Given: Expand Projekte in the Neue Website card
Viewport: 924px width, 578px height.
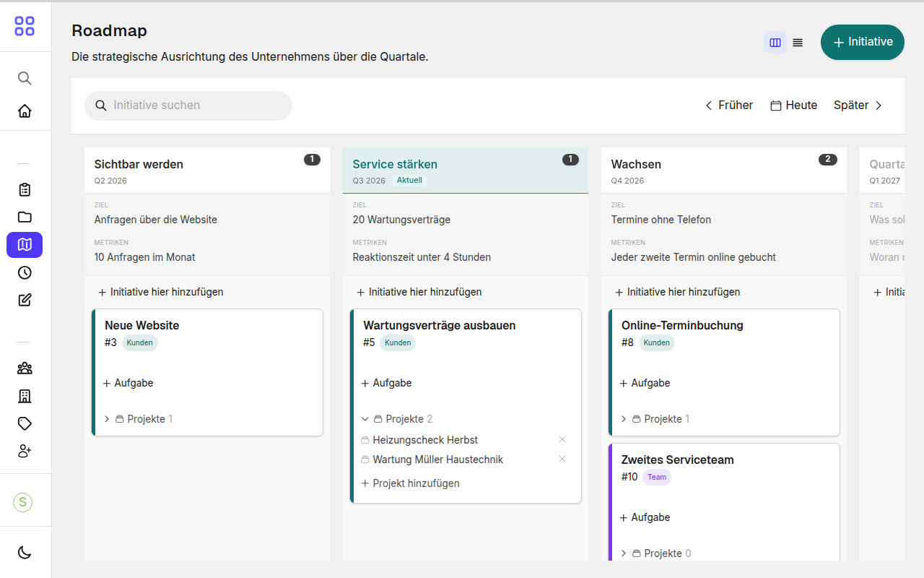Looking at the screenshot, I should click(x=138, y=419).
